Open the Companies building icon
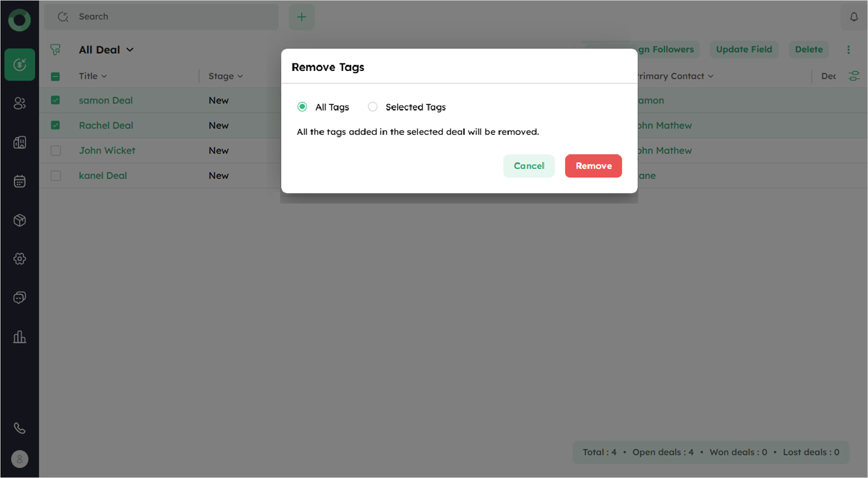The width and height of the screenshot is (868, 478). pyautogui.click(x=20, y=143)
